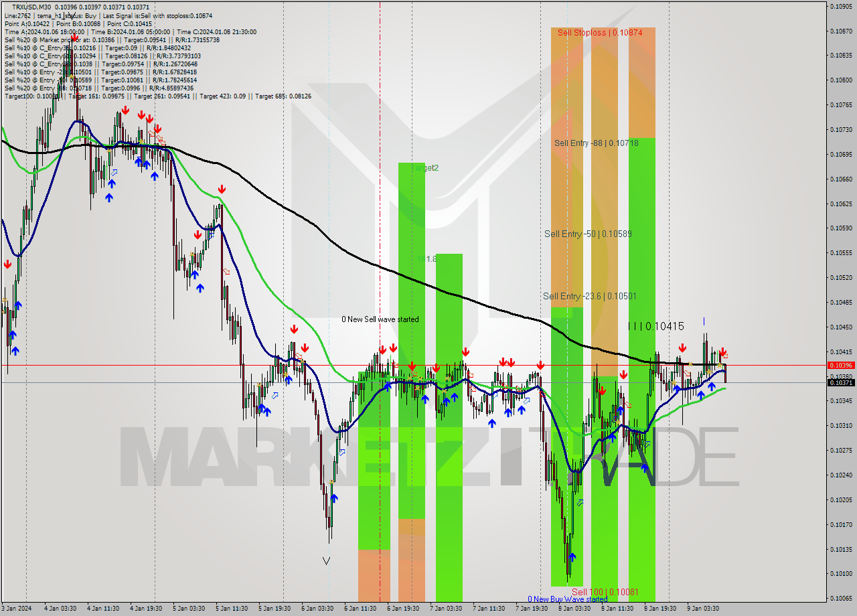Viewport: 857px width, 616px height.
Task: Click 0.10590 on the price axis
Action: (x=841, y=228)
